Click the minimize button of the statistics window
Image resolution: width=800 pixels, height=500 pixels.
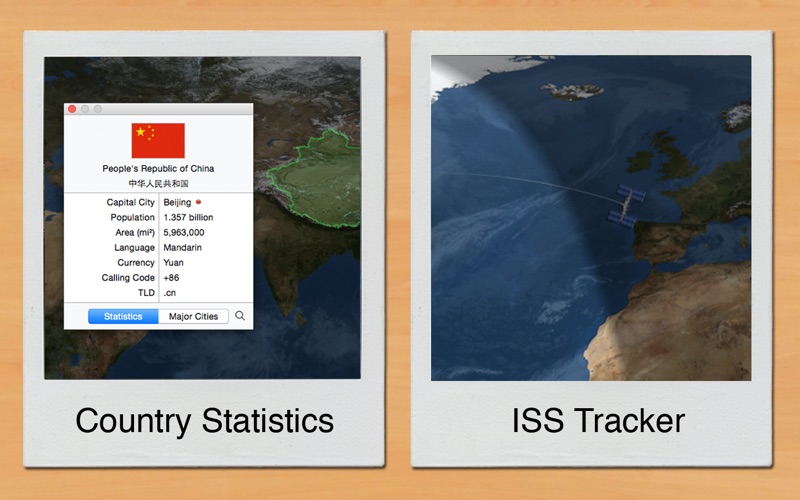[x=85, y=109]
